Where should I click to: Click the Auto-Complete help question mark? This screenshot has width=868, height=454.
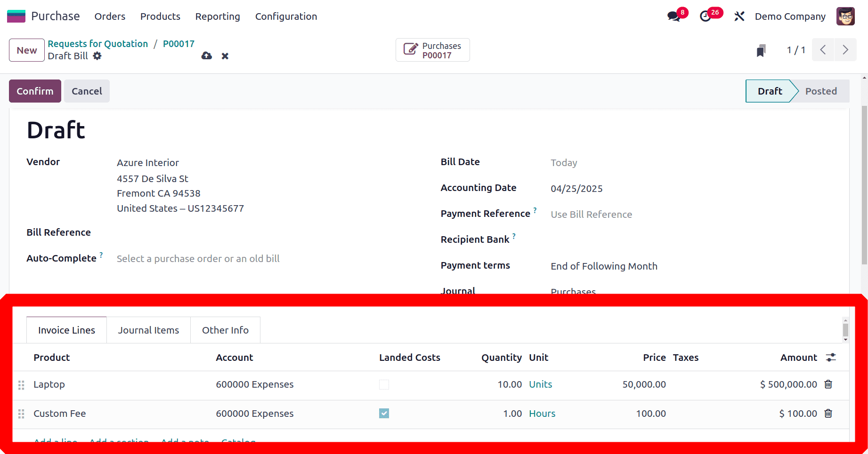coord(101,255)
